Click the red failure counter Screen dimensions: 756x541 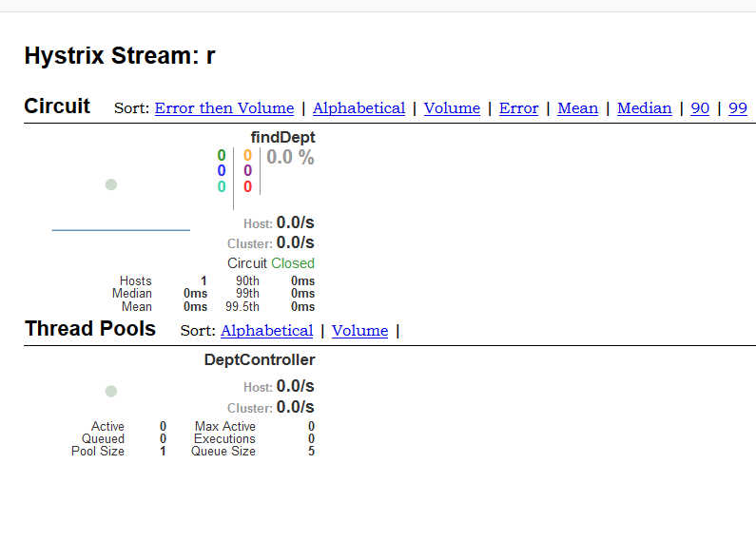[x=248, y=186]
